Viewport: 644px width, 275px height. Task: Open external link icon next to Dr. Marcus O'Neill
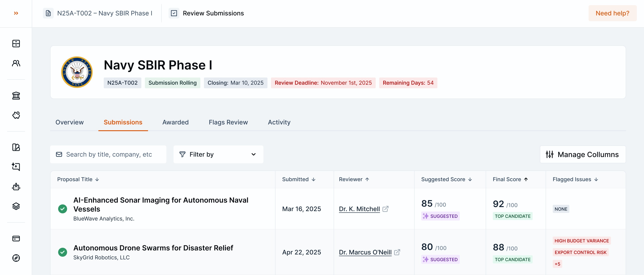(x=397, y=252)
